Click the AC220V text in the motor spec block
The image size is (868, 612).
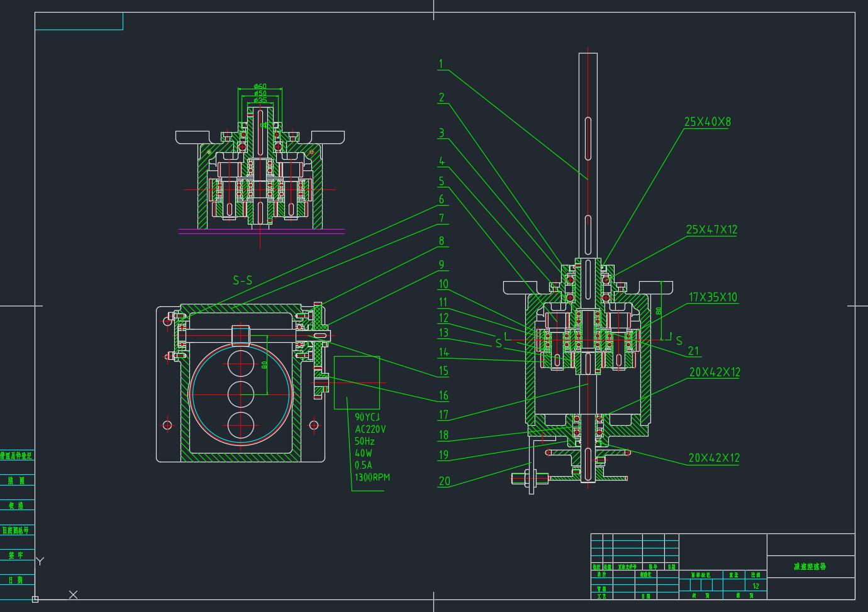tap(370, 428)
